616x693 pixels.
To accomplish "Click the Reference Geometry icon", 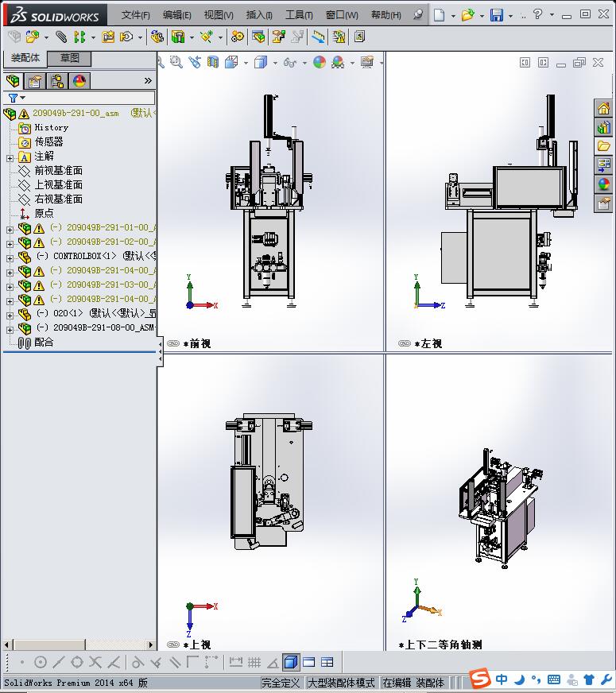I will point(207,37).
